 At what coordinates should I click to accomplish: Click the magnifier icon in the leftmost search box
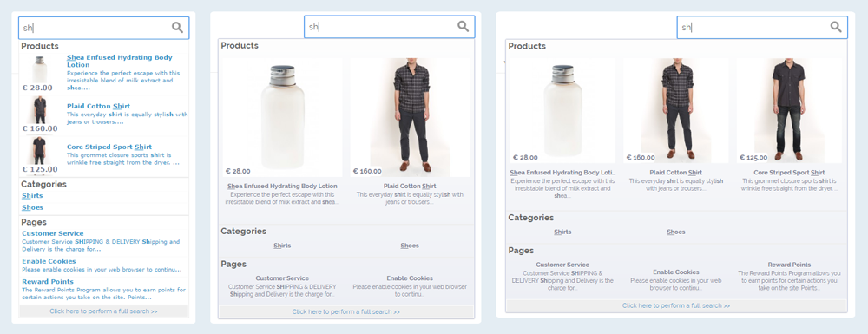tap(177, 28)
